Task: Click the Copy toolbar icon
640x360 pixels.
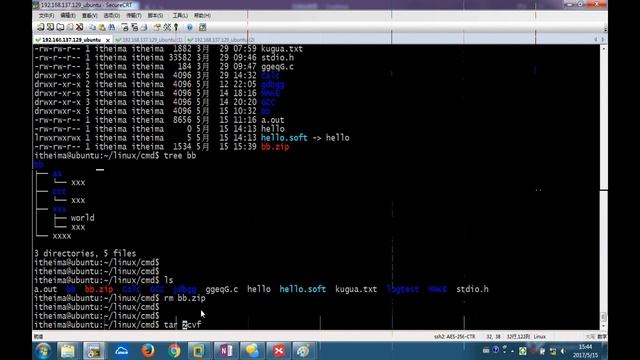Action: (93, 27)
